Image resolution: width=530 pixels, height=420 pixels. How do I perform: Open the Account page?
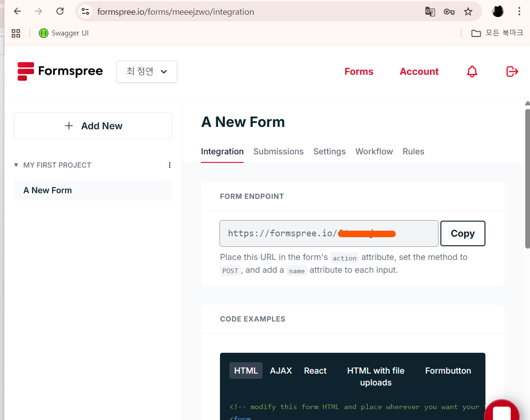pos(419,71)
